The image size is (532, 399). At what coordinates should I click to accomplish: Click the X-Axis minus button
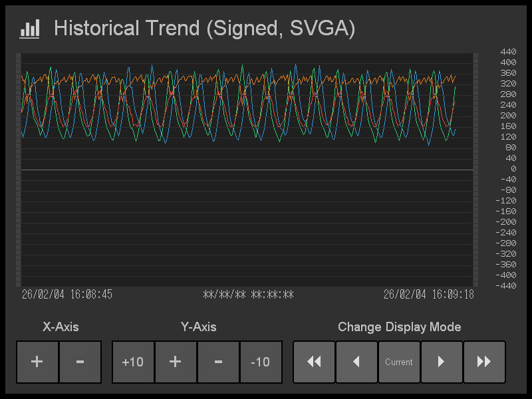tap(80, 362)
